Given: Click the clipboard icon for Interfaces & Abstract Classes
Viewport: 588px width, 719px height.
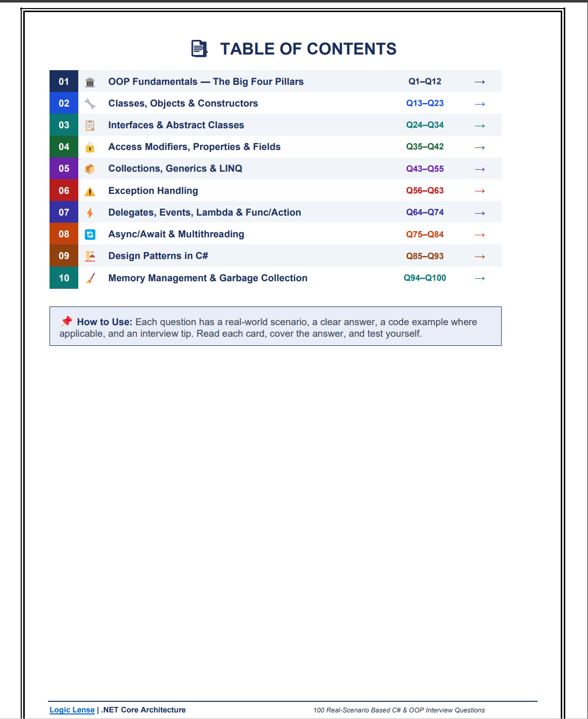Looking at the screenshot, I should pos(90,125).
